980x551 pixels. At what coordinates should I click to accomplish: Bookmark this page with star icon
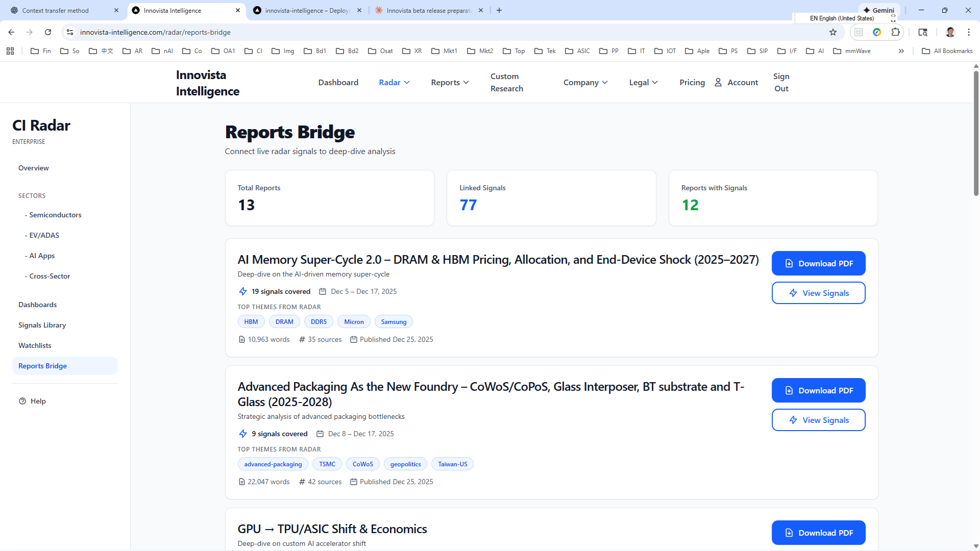pos(833,32)
